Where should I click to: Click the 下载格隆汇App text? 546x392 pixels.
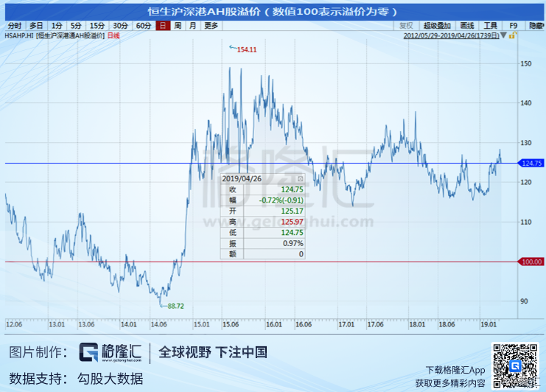coord(455,370)
